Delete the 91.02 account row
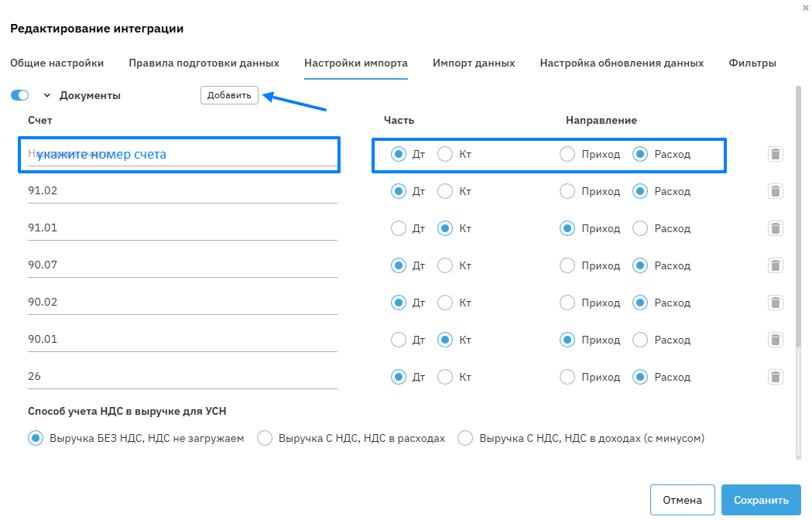The width and height of the screenshot is (812, 520). point(775,191)
